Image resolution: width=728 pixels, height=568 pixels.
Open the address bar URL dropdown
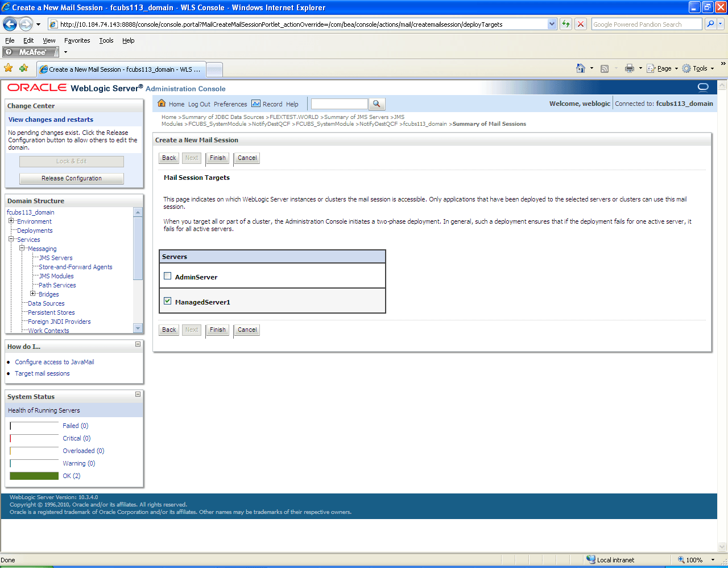[x=552, y=24]
